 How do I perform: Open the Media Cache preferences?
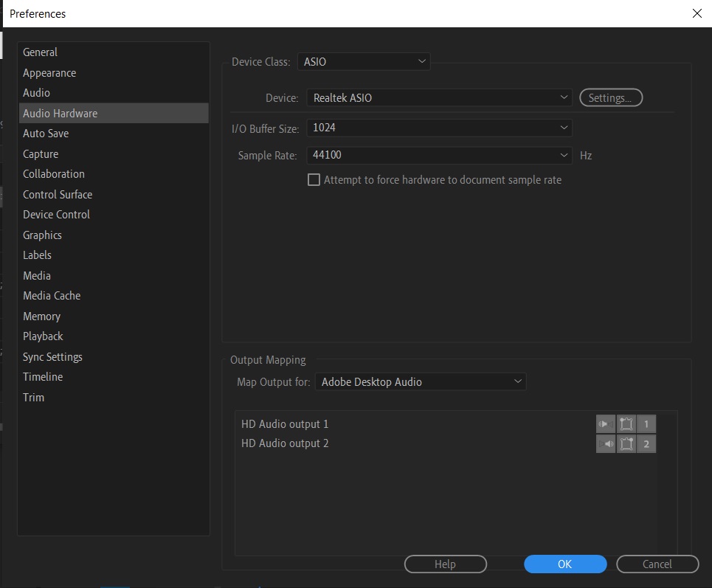pyautogui.click(x=52, y=295)
